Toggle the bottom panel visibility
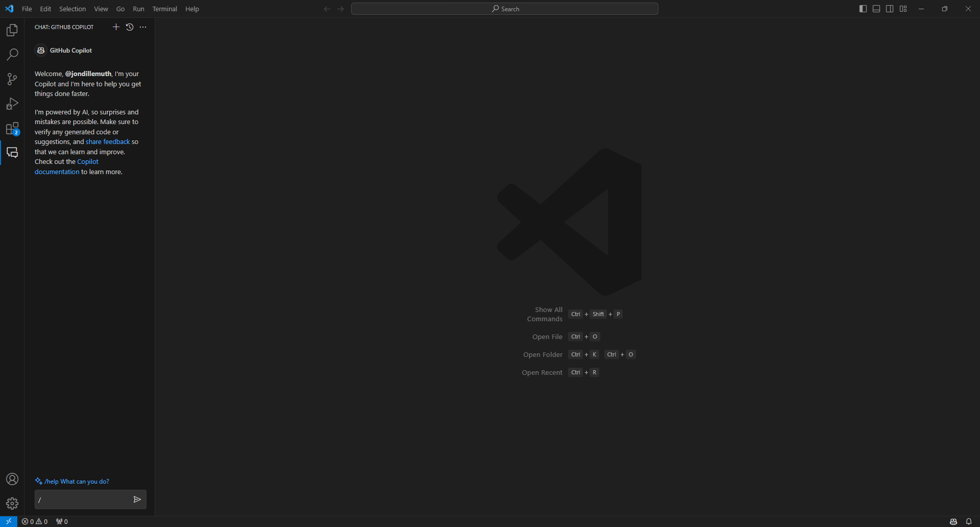980x527 pixels. pos(876,9)
